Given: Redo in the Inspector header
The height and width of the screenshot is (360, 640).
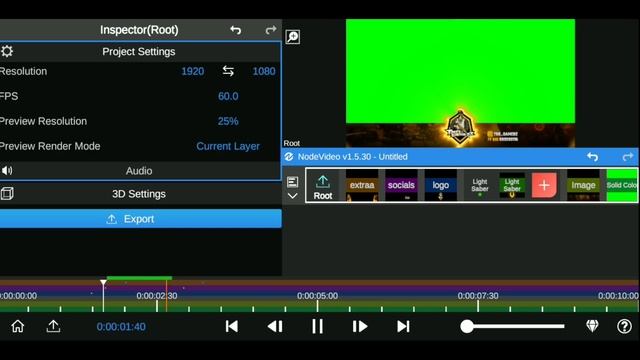Looking at the screenshot, I should coord(271,30).
